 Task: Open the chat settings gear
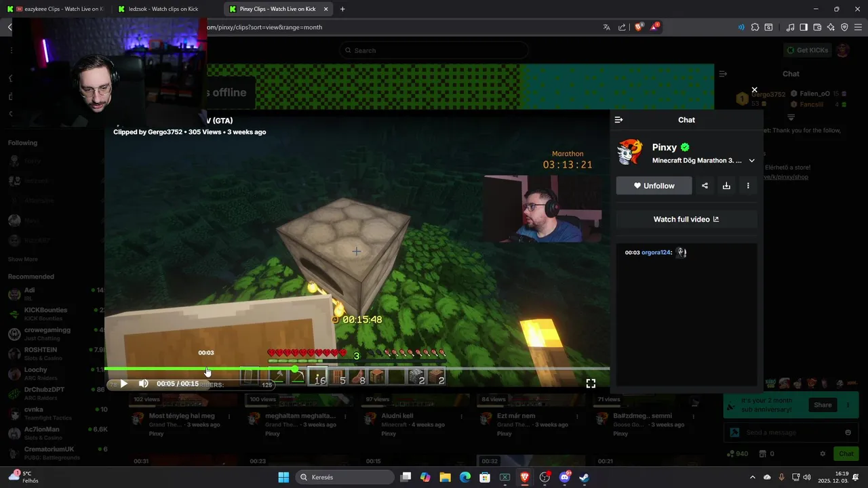pos(823,453)
